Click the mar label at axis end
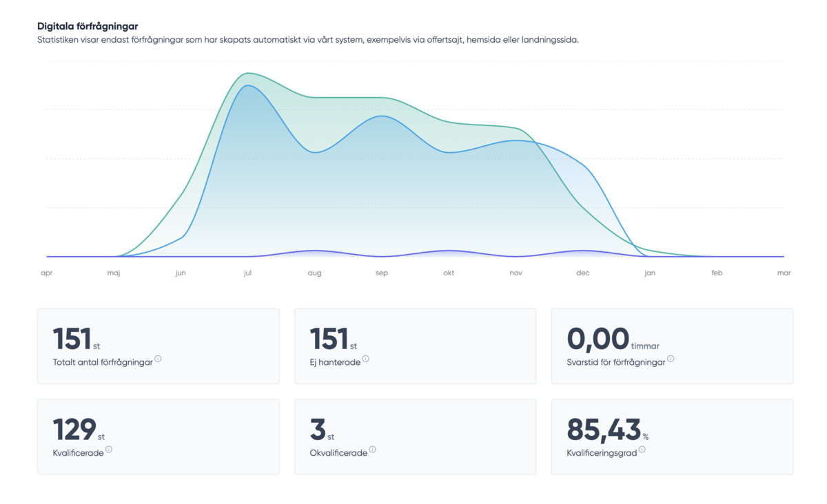The width and height of the screenshot is (827, 504). tap(784, 273)
